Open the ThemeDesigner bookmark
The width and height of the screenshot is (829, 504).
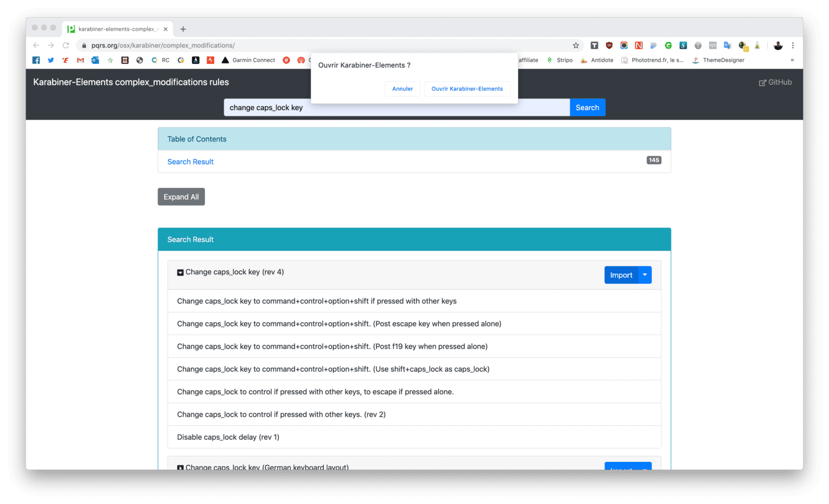pos(718,60)
